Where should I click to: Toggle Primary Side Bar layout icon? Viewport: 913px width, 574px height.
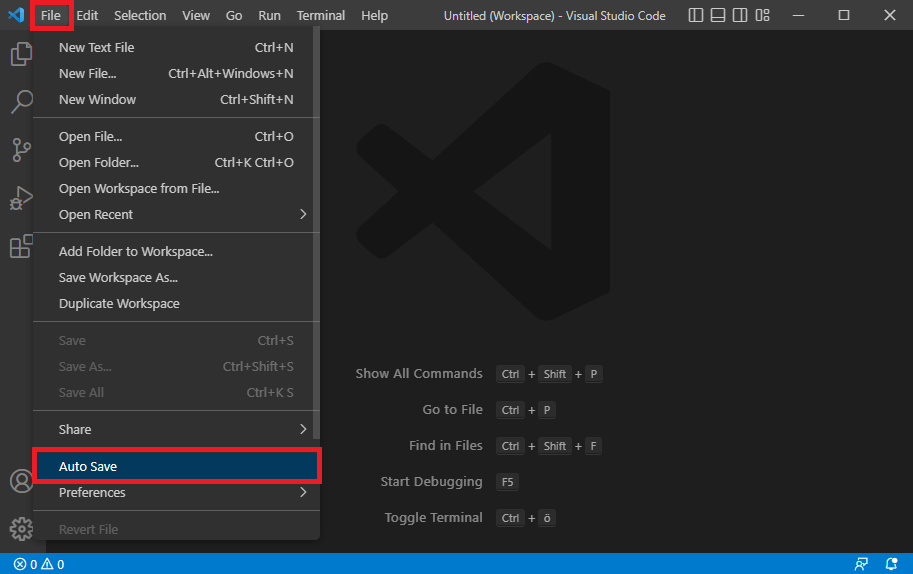[x=695, y=15]
